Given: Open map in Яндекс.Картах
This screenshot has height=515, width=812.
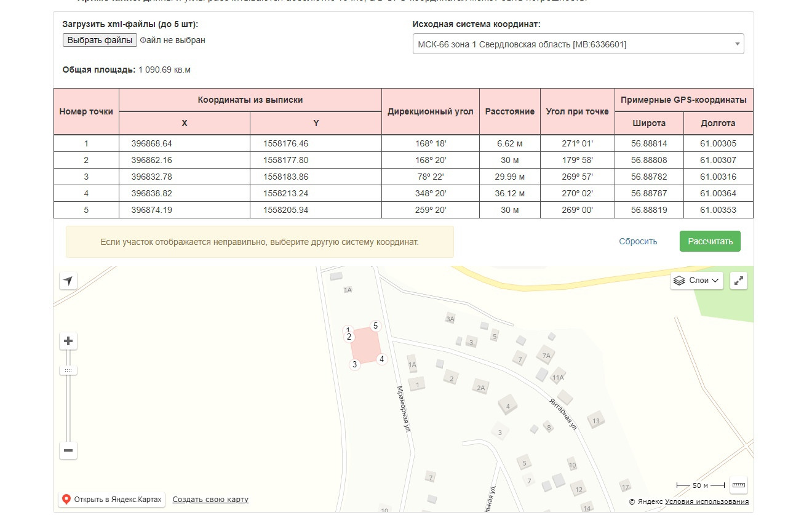Looking at the screenshot, I should [x=111, y=500].
